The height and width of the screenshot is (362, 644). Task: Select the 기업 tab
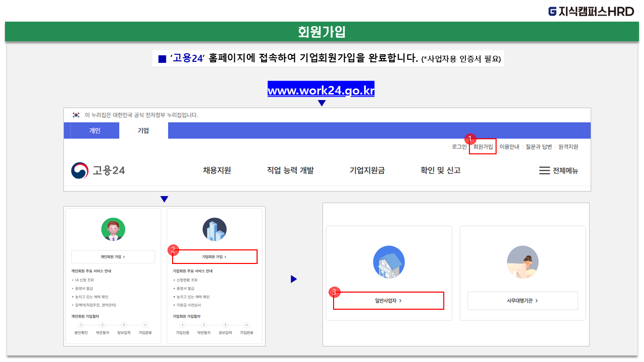coord(143,130)
